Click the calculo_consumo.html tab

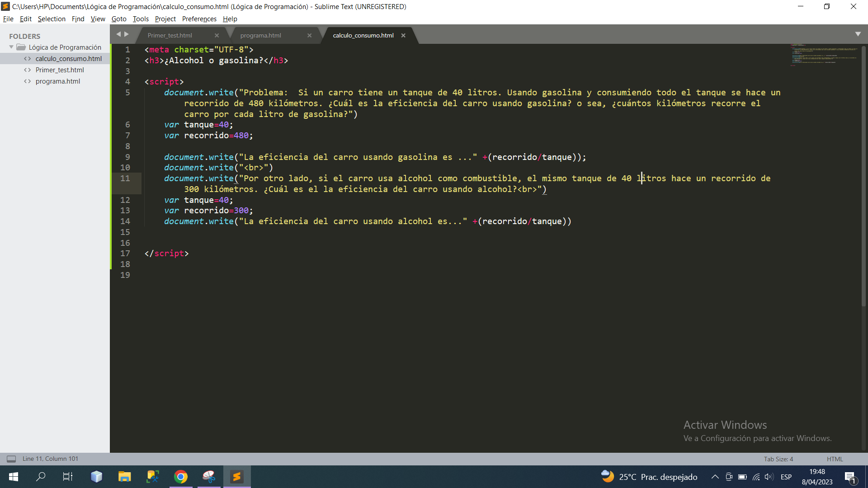pos(363,35)
